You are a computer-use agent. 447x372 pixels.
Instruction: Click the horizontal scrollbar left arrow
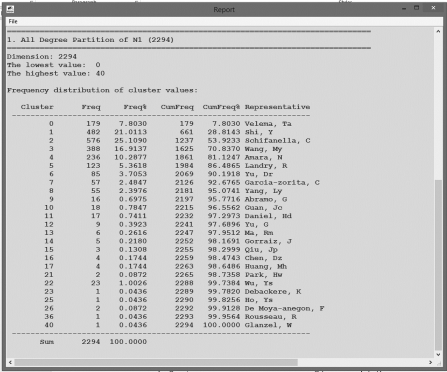tap(10, 362)
